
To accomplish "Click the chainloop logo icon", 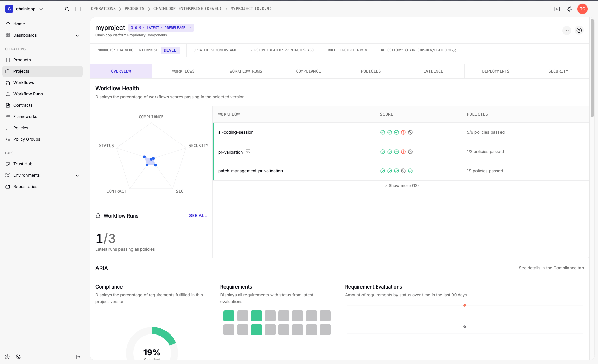I will point(9,9).
